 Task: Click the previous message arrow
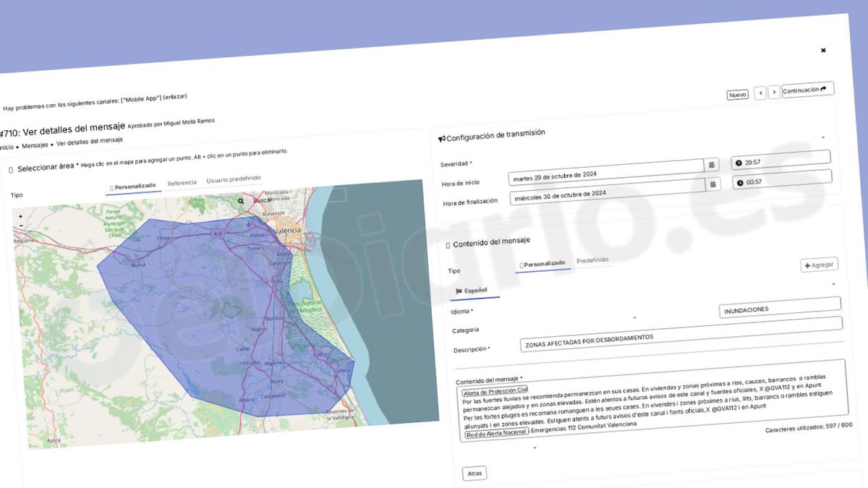[760, 93]
